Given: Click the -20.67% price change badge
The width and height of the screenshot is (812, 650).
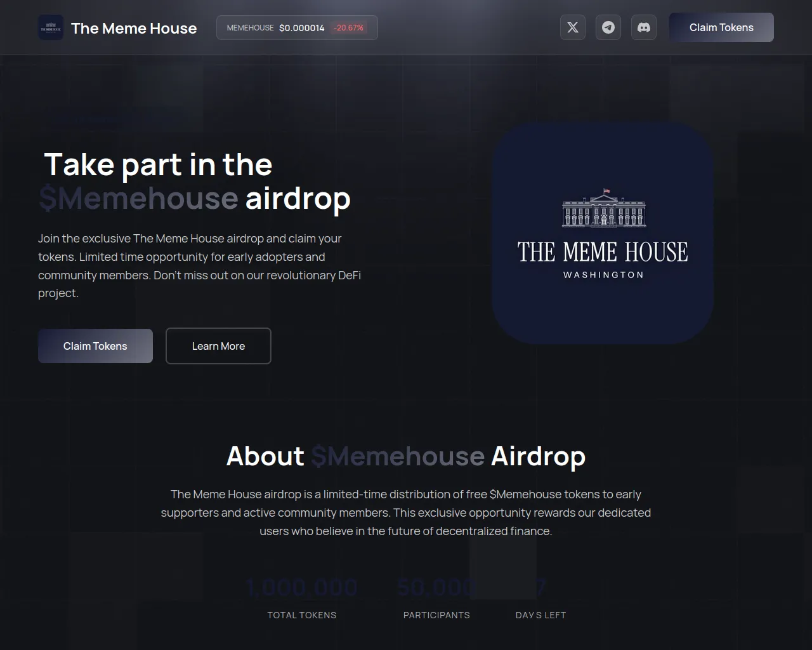Looking at the screenshot, I should point(348,28).
